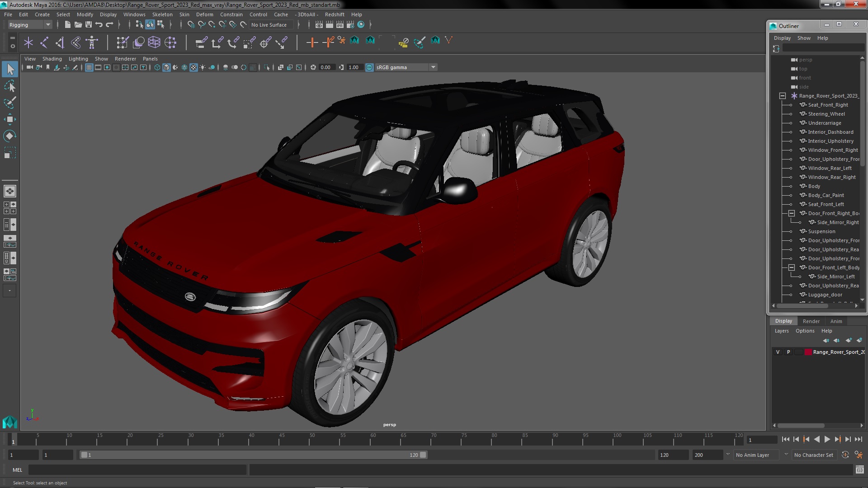This screenshot has height=488, width=868.
Task: Select Body_Car_Paint in the Outliner
Action: [x=826, y=195]
